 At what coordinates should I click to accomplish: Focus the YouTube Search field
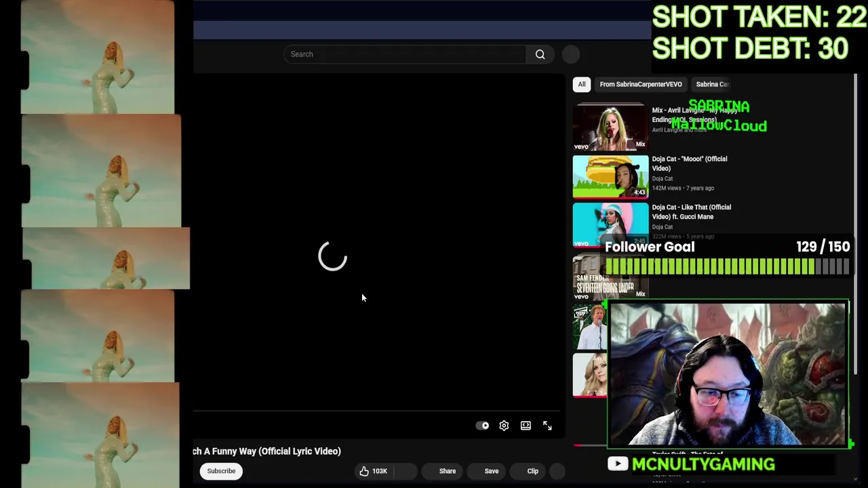(404, 54)
